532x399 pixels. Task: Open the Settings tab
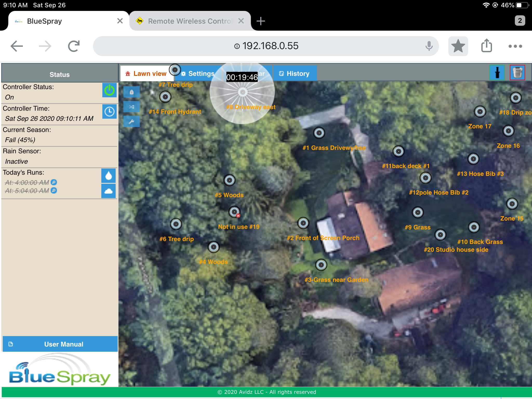[198, 74]
